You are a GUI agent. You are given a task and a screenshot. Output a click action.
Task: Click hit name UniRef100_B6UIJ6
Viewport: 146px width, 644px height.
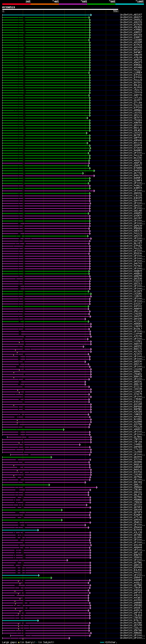131,128
